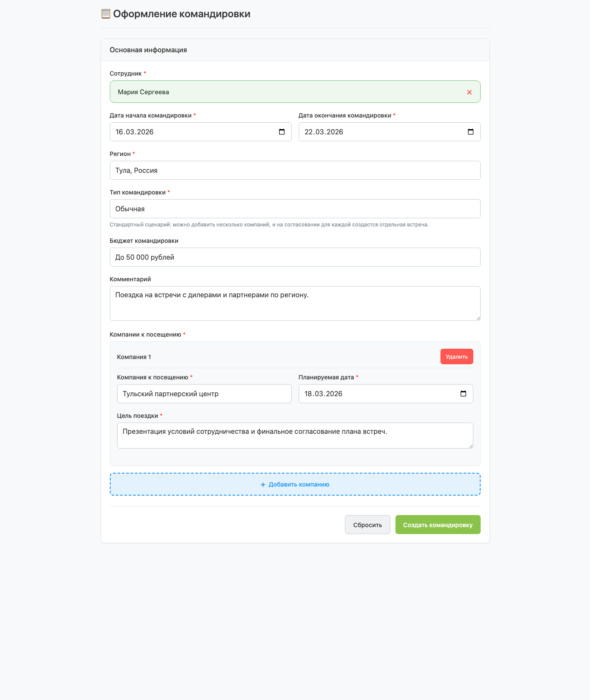Expand the Тип командировки selector
This screenshot has width=590, height=700.
(295, 209)
